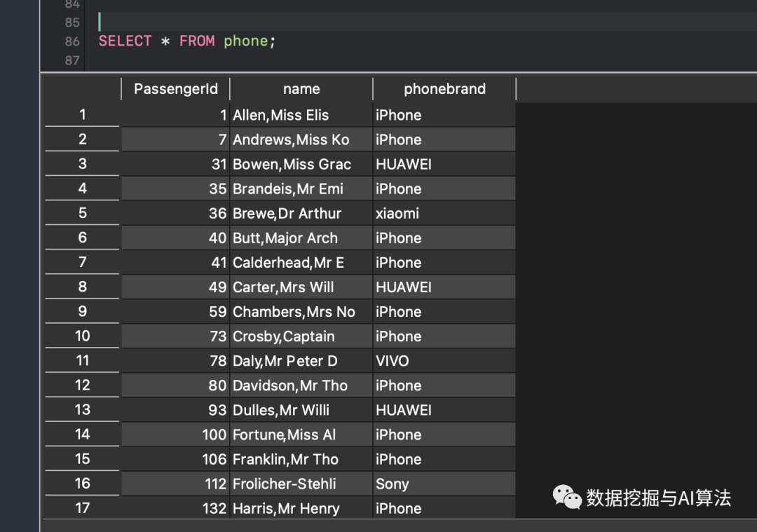Click PassengerId value 100
Viewport: 757px width, 532px height.
click(x=176, y=435)
